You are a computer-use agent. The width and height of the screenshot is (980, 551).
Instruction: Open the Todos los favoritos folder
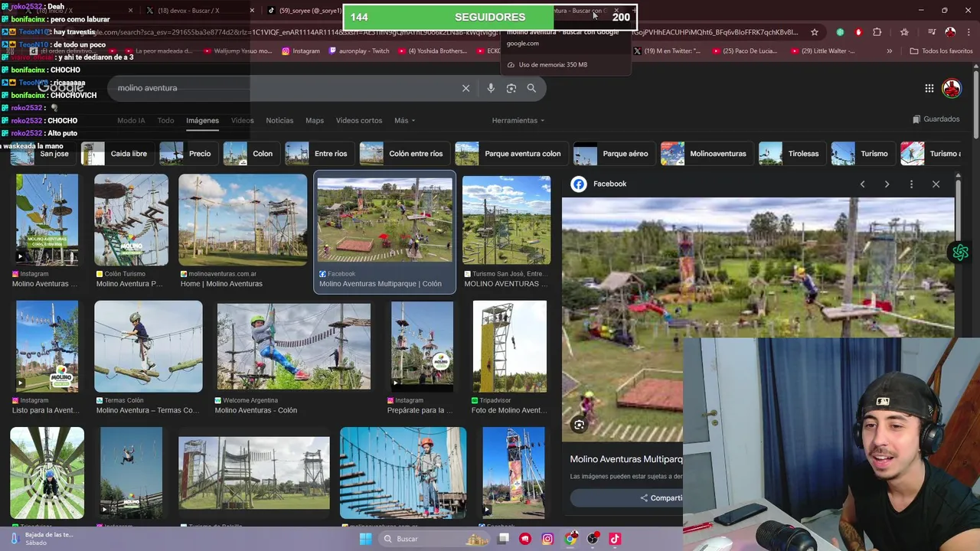[x=941, y=51]
